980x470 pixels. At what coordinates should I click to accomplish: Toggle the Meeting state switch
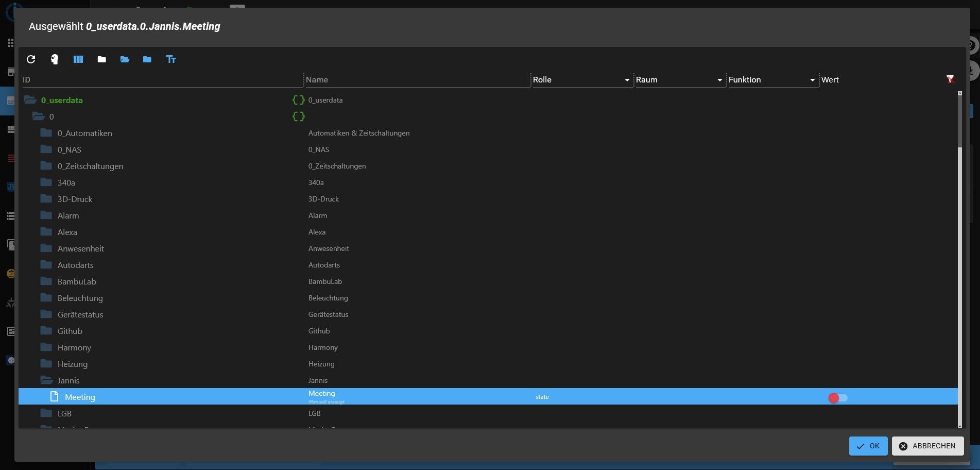point(838,397)
